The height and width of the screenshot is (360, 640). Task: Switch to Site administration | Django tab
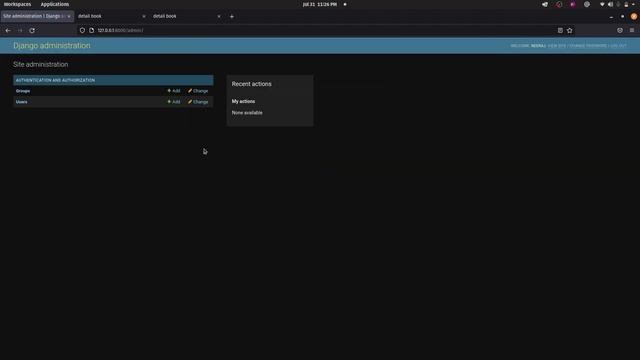[37, 16]
